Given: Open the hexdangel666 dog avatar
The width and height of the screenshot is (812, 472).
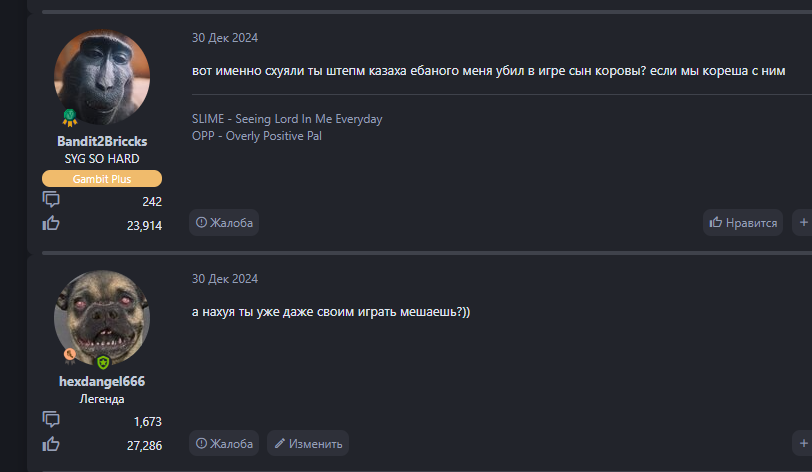Looking at the screenshot, I should (x=101, y=317).
